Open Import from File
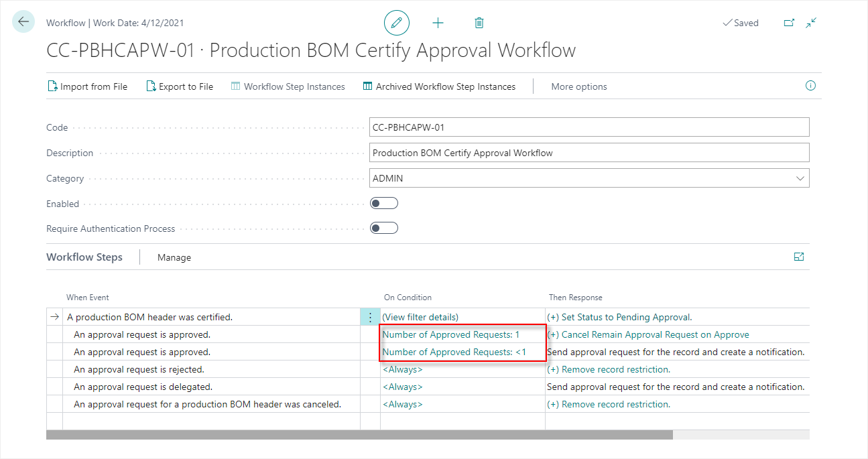 pyautogui.click(x=87, y=86)
